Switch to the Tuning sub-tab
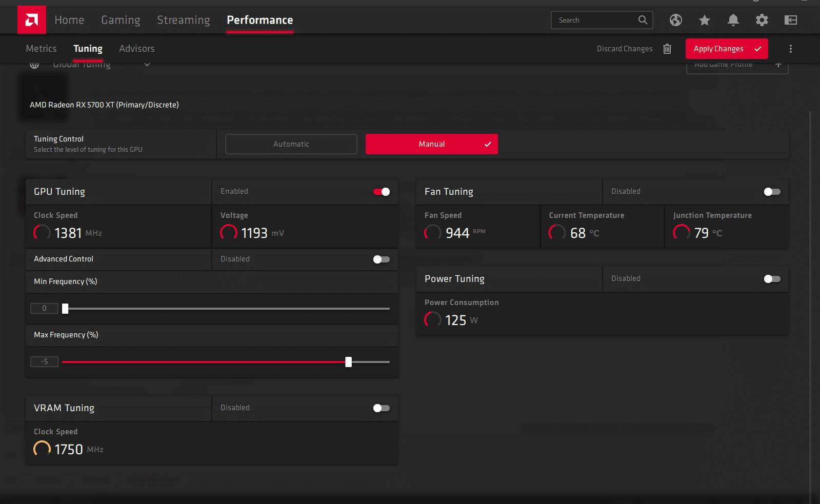820x504 pixels. coord(88,49)
